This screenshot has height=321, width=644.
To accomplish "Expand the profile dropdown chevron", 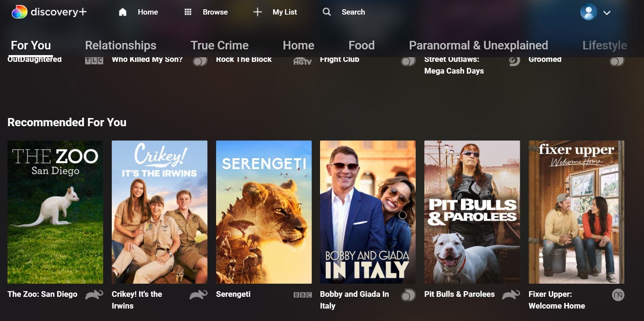I will [607, 13].
